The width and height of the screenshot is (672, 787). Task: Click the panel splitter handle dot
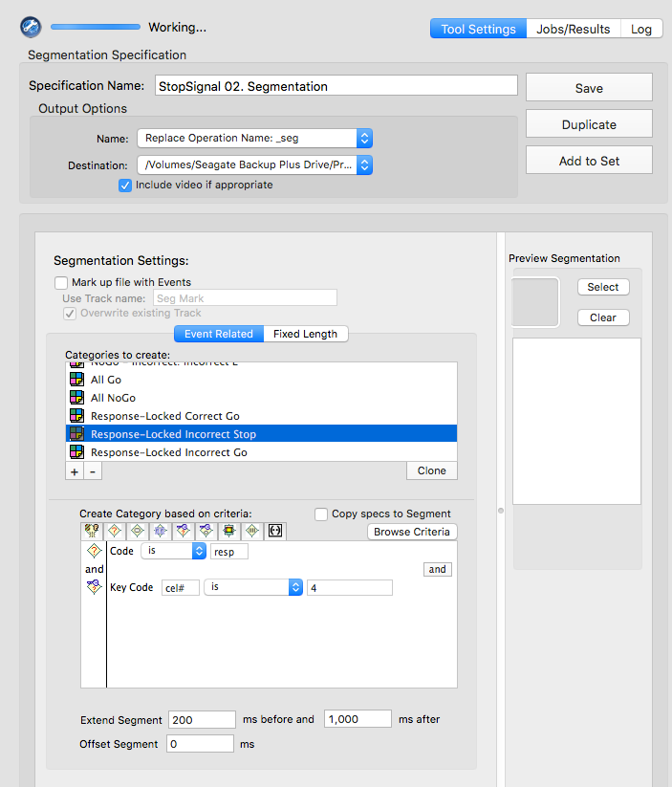click(x=500, y=511)
